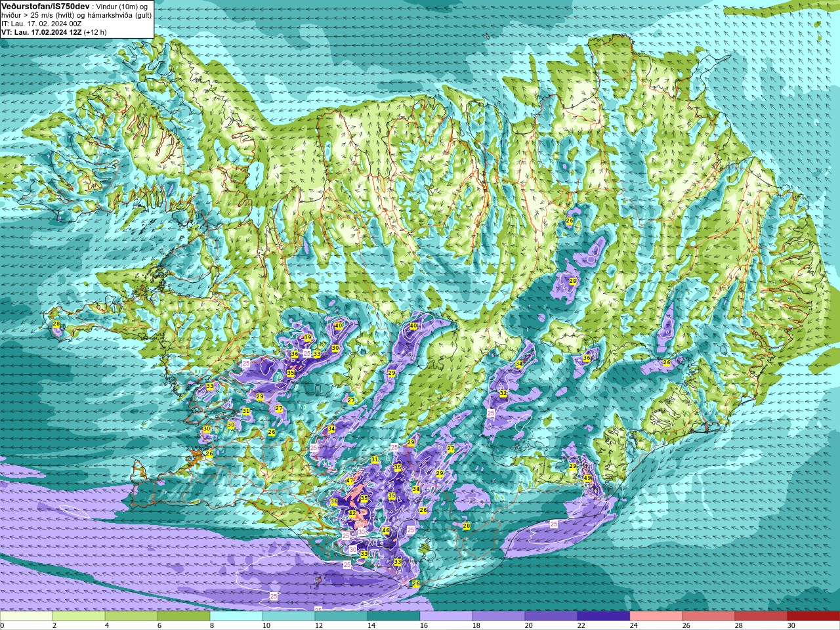Click the light lavender 16–18 legend swatch
The image size is (840, 630).
pyautogui.click(x=446, y=616)
